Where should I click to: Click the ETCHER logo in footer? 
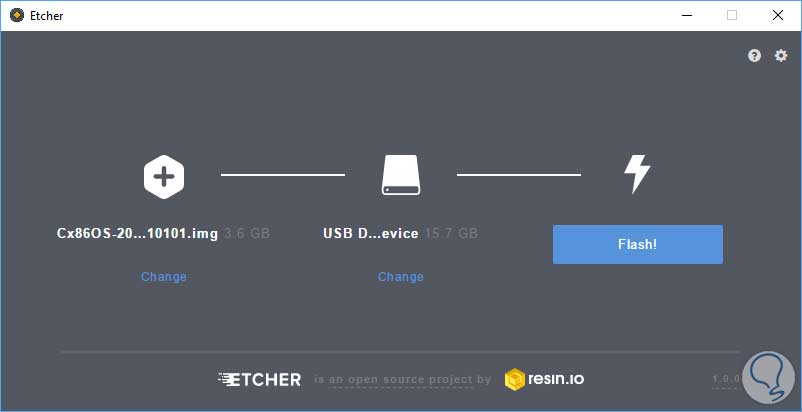259,379
